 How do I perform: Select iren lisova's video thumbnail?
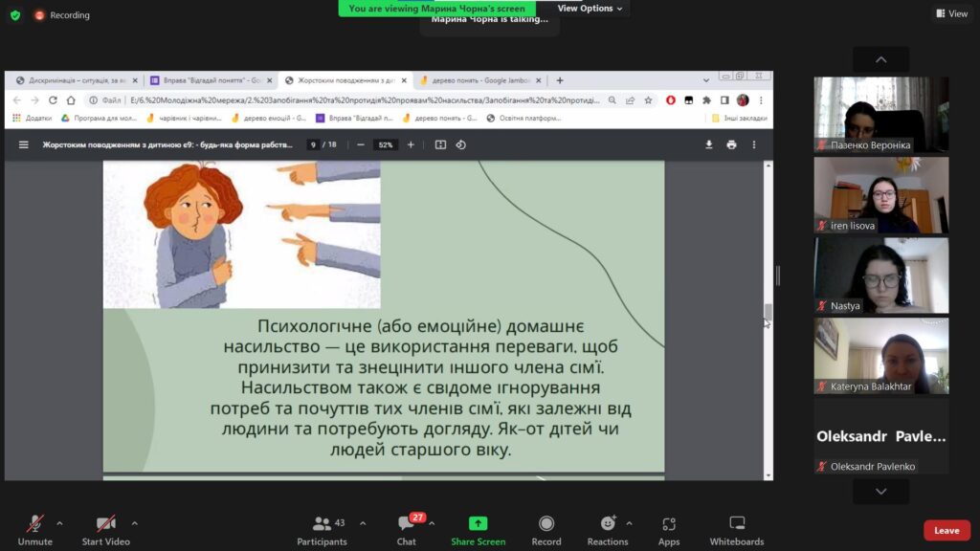(881, 195)
